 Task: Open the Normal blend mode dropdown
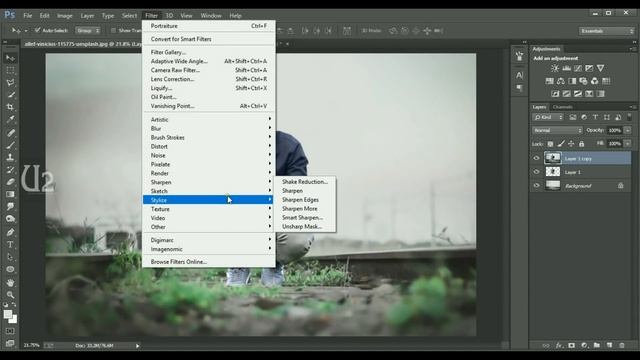click(557, 130)
